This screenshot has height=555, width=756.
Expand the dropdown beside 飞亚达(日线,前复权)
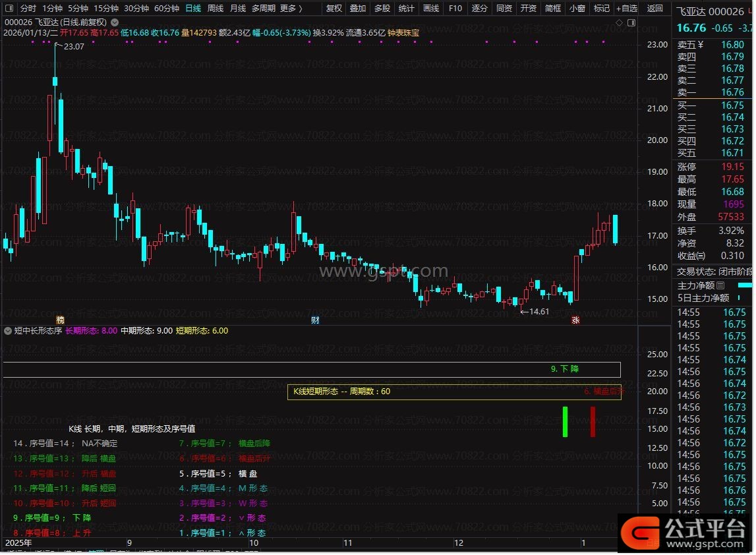coord(115,22)
